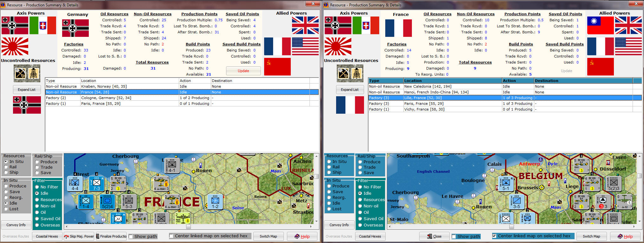Screen dimensions: 644x243
Task: Click the mining resource icon in Germany window
Action: (x=20, y=73)
